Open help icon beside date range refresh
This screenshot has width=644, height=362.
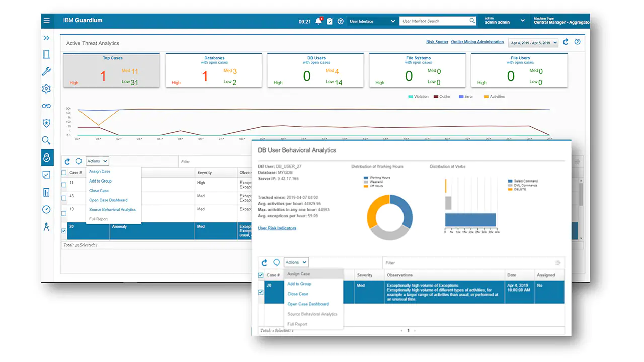pos(577,42)
